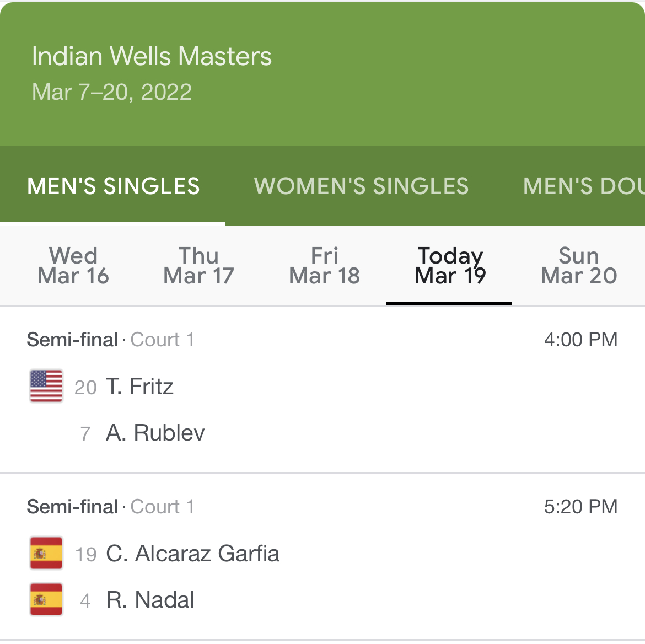Open the Women's Singles tab
645x644 pixels.
coord(361,186)
